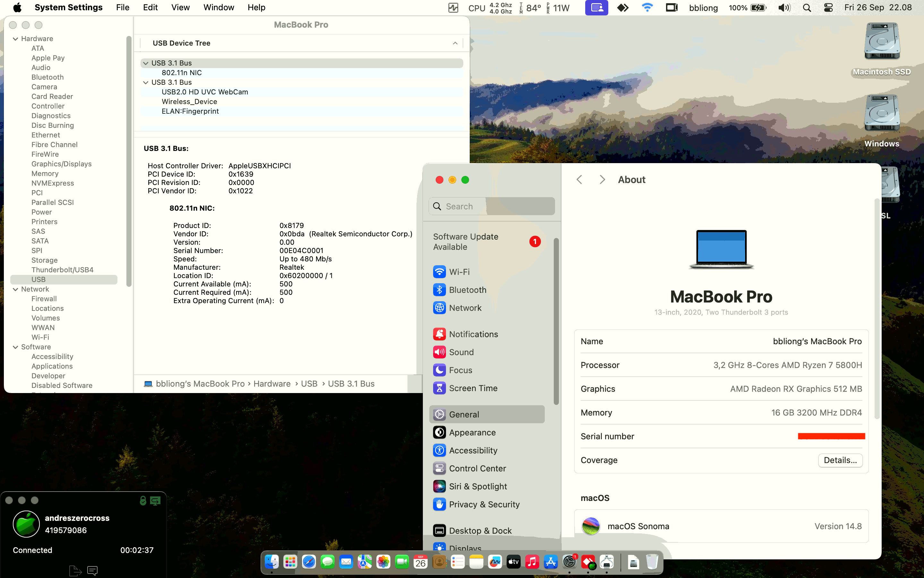Open the File menu
The image size is (924, 578).
point(123,7)
